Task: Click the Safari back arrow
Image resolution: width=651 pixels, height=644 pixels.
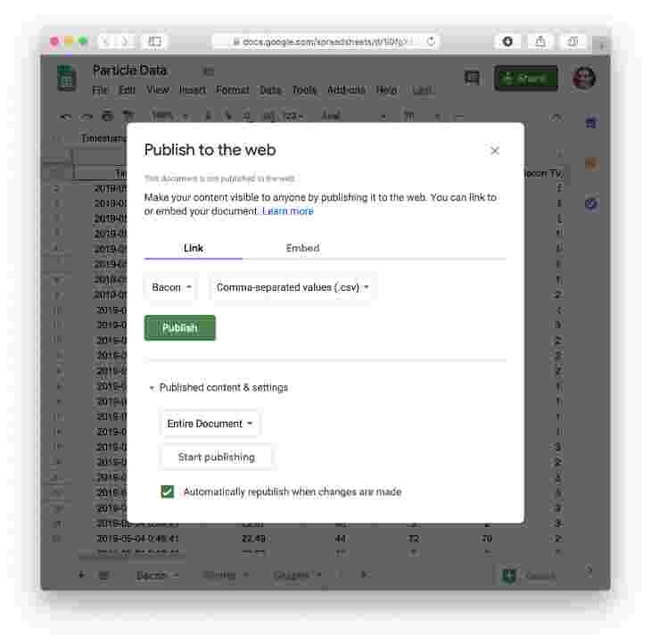Action: coord(105,41)
